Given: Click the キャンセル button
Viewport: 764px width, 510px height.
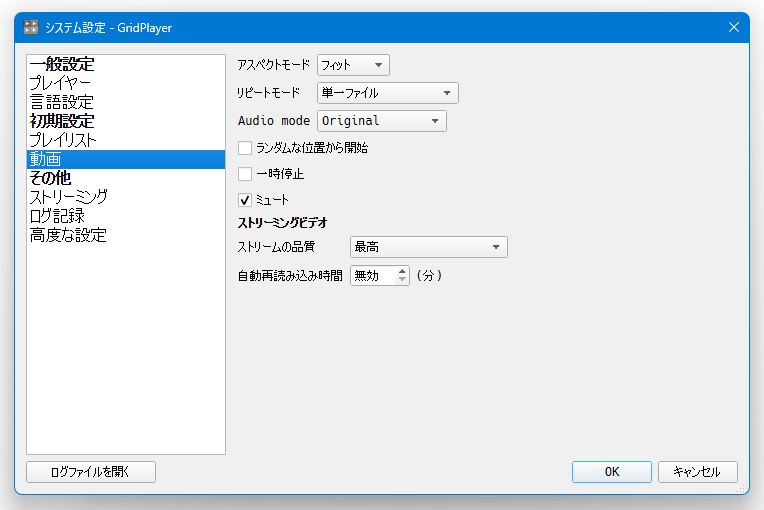Looking at the screenshot, I should (698, 472).
